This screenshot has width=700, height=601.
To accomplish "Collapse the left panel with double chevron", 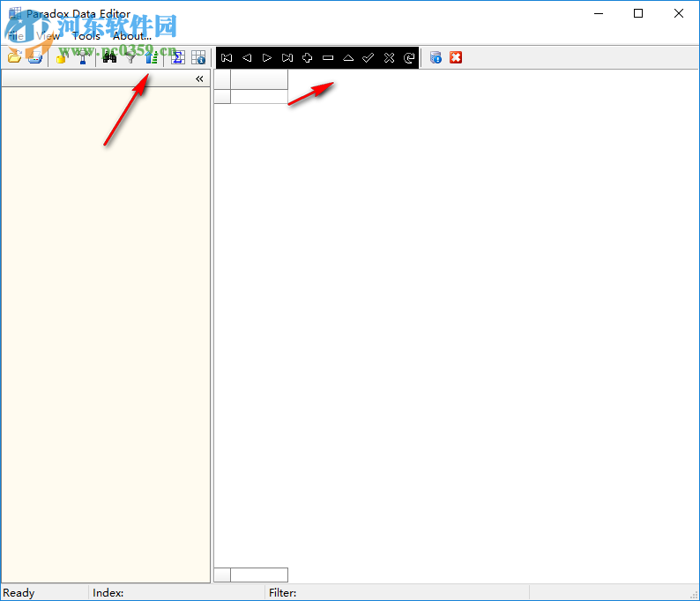I will coord(199,79).
